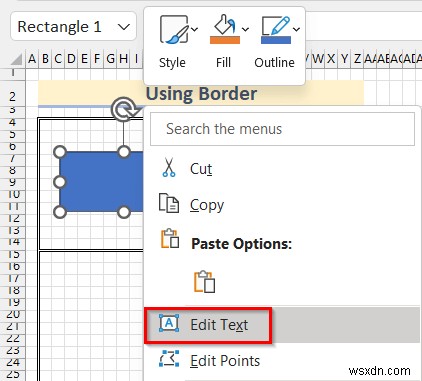Select column B header
Image resolution: width=422 pixels, height=381 pixels.
click(x=45, y=59)
